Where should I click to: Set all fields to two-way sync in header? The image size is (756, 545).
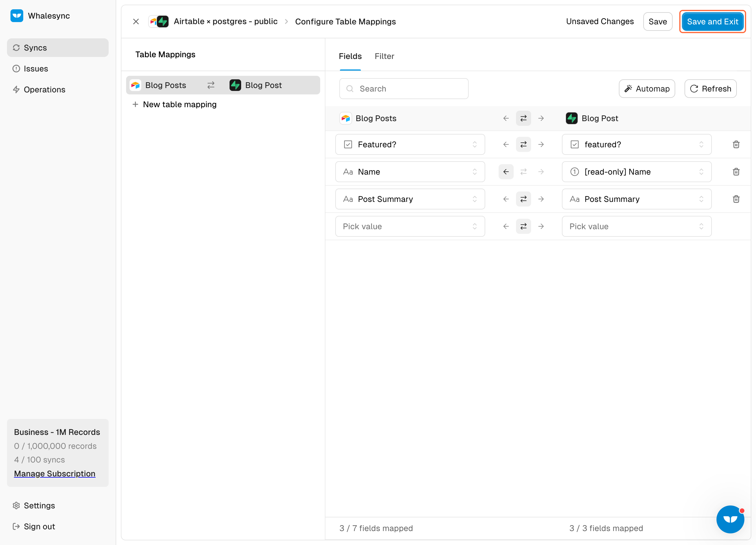pos(523,118)
